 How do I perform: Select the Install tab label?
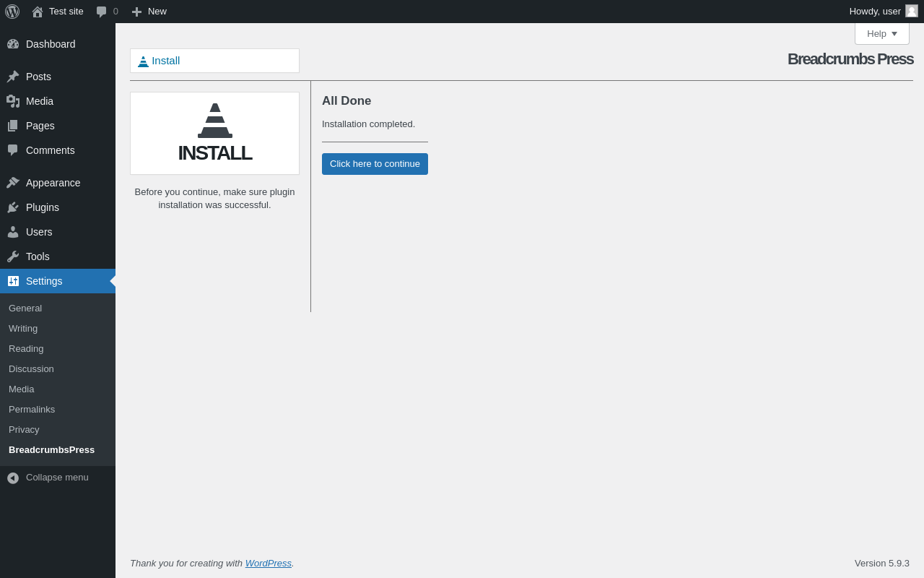click(166, 61)
